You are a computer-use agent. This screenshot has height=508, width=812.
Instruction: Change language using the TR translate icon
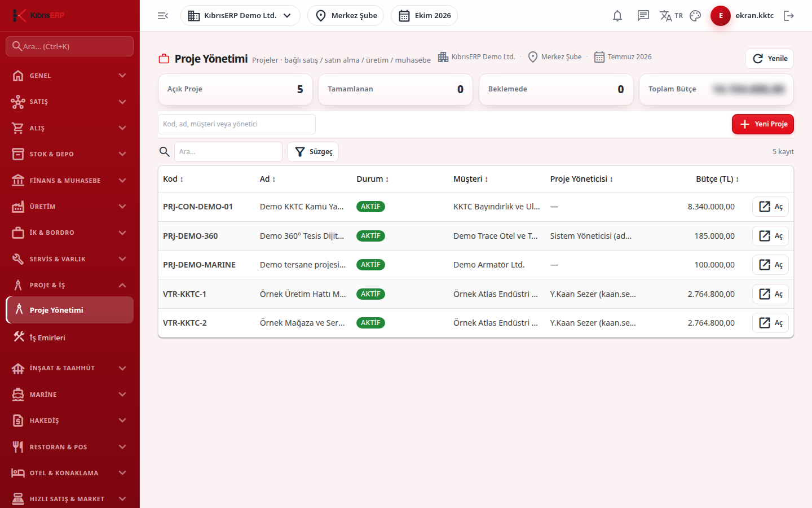coord(671,16)
